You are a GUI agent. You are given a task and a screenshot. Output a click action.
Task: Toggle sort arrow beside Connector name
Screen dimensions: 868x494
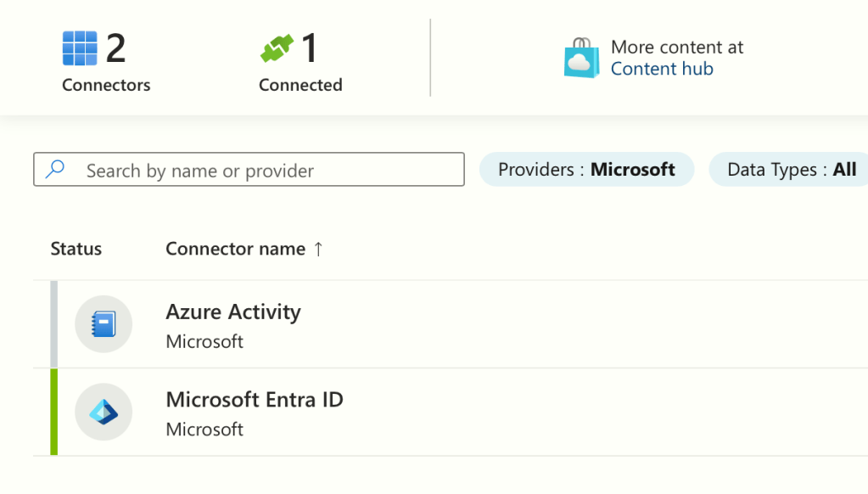(318, 249)
